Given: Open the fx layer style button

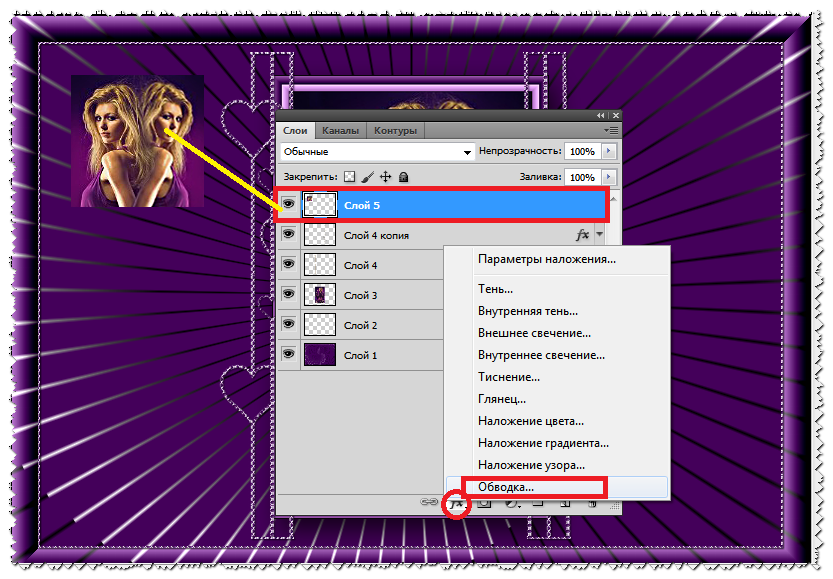Looking at the screenshot, I should [x=456, y=504].
